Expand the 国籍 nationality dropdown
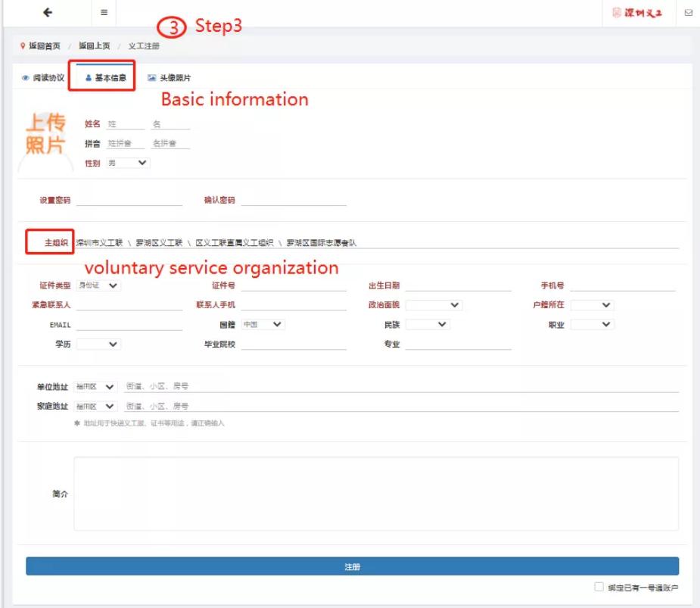This screenshot has height=608, width=700. [263, 324]
